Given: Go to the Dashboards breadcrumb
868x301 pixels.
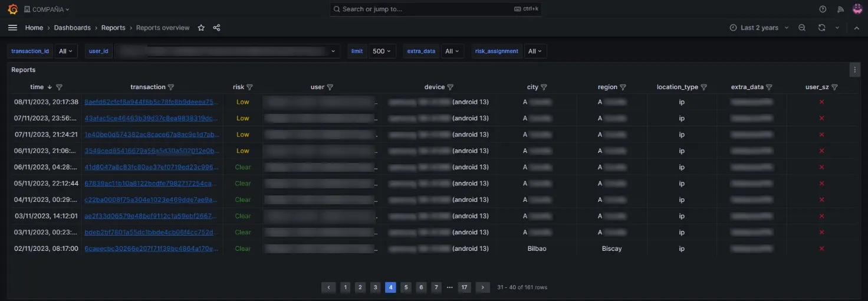Looking at the screenshot, I should pos(73,28).
